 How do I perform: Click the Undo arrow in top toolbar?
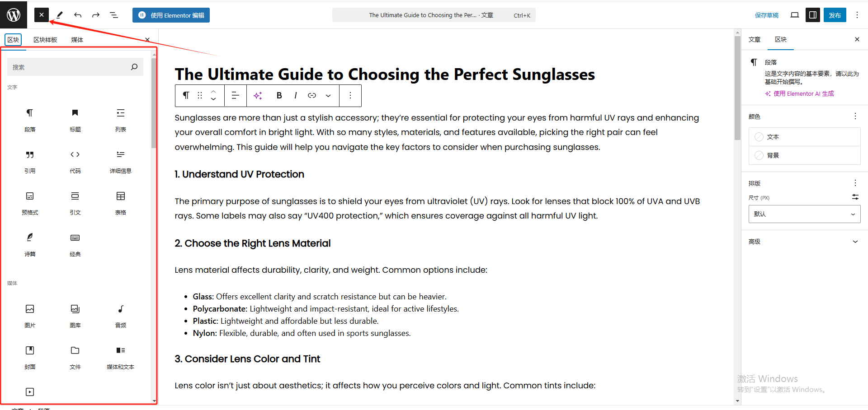78,15
